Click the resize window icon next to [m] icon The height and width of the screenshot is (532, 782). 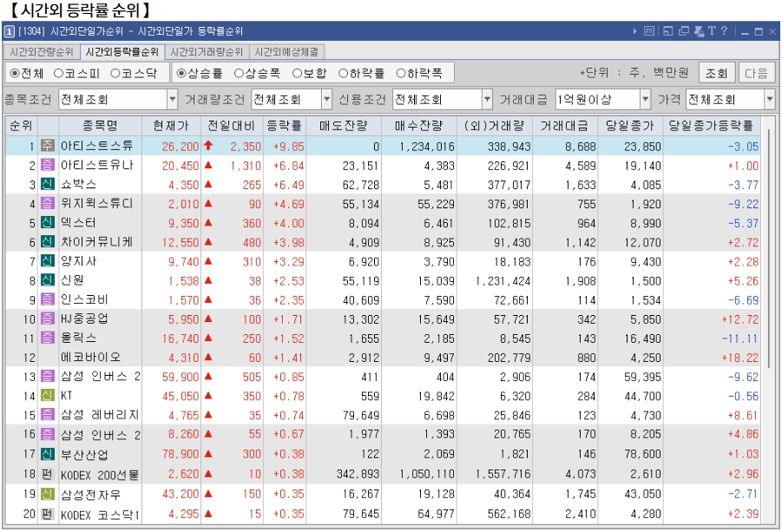[668, 30]
